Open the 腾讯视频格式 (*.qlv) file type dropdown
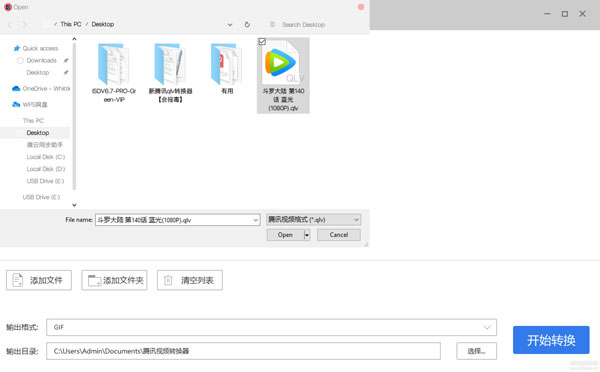The image size is (600, 372). coord(313,220)
